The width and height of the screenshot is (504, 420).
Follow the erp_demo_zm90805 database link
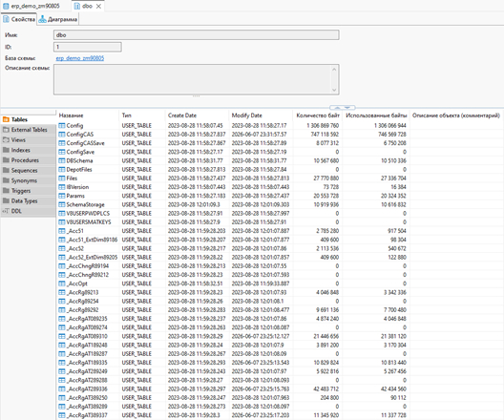[80, 58]
